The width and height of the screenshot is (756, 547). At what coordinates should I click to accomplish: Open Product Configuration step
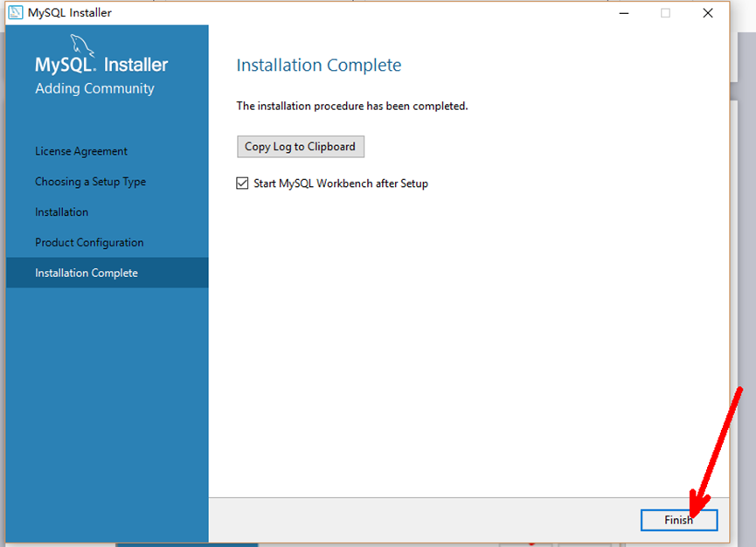coord(89,242)
